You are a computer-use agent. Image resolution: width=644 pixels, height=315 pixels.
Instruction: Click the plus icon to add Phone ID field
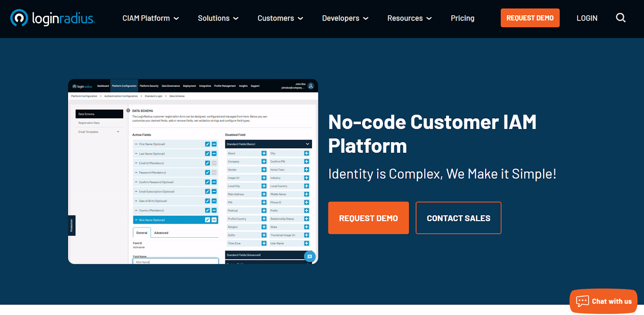pyautogui.click(x=306, y=202)
